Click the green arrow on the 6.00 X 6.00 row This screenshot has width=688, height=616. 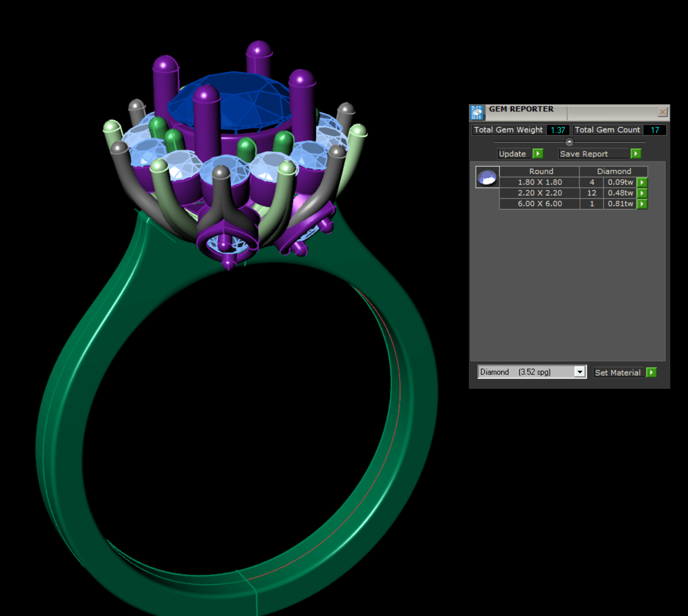coord(642,204)
